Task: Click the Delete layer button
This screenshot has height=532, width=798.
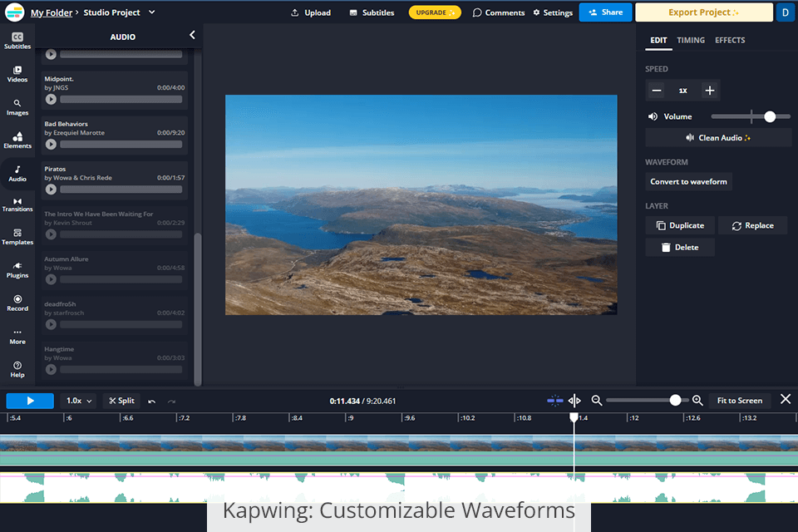Action: point(680,247)
